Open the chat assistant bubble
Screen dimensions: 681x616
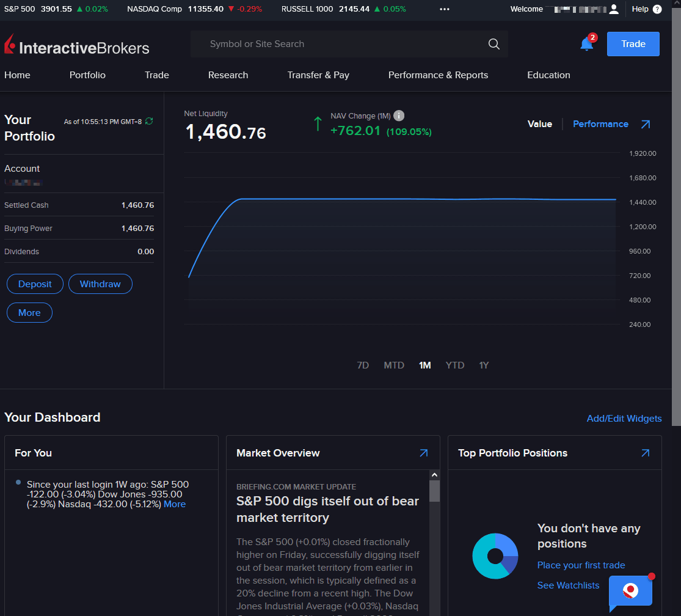(x=631, y=591)
